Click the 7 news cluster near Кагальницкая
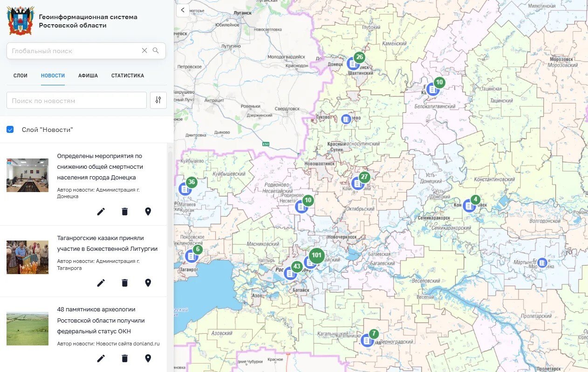Screen dimensions: 588x372 [374, 334]
